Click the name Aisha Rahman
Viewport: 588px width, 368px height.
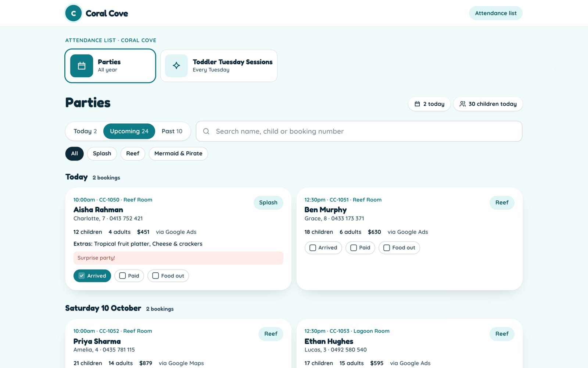98,210
